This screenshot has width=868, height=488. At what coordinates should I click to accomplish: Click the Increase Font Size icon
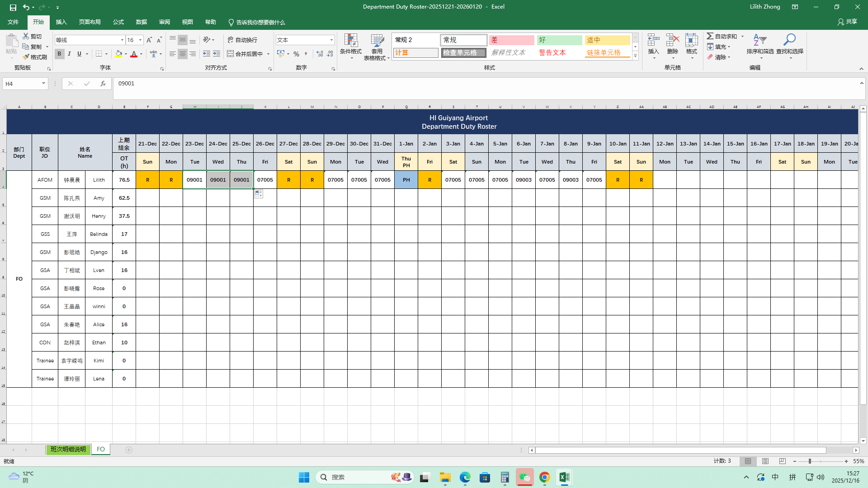(149, 40)
